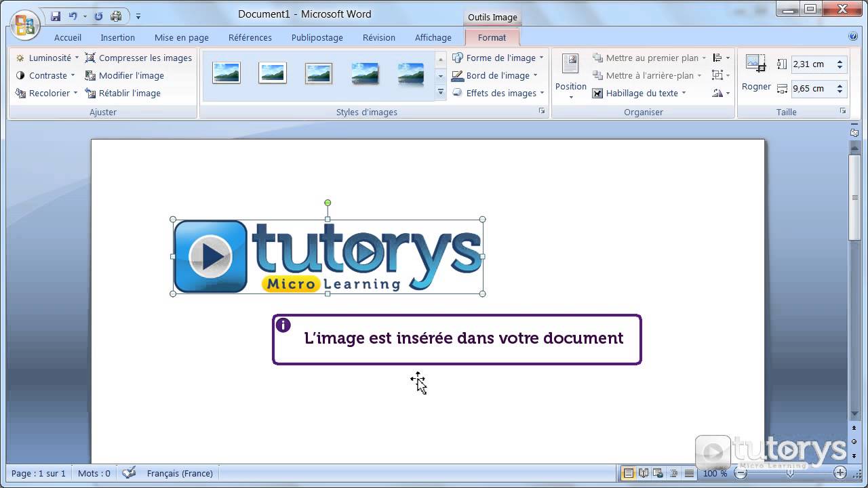Switch to the Insertion tab

(x=117, y=38)
